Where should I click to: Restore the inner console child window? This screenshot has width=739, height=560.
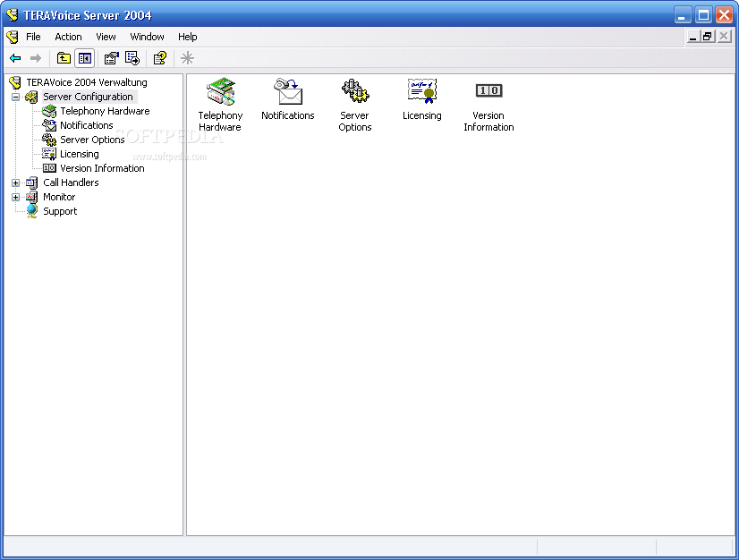pyautogui.click(x=708, y=37)
